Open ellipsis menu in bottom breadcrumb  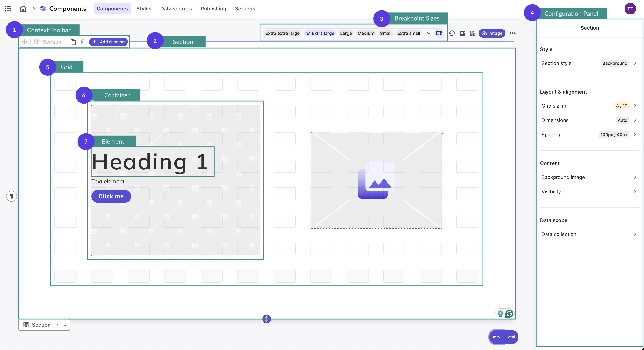64,325
